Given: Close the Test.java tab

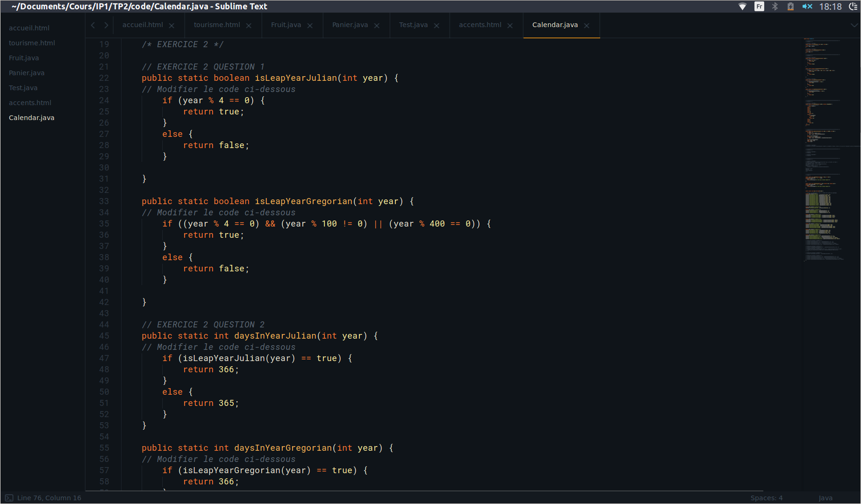Looking at the screenshot, I should [x=437, y=26].
